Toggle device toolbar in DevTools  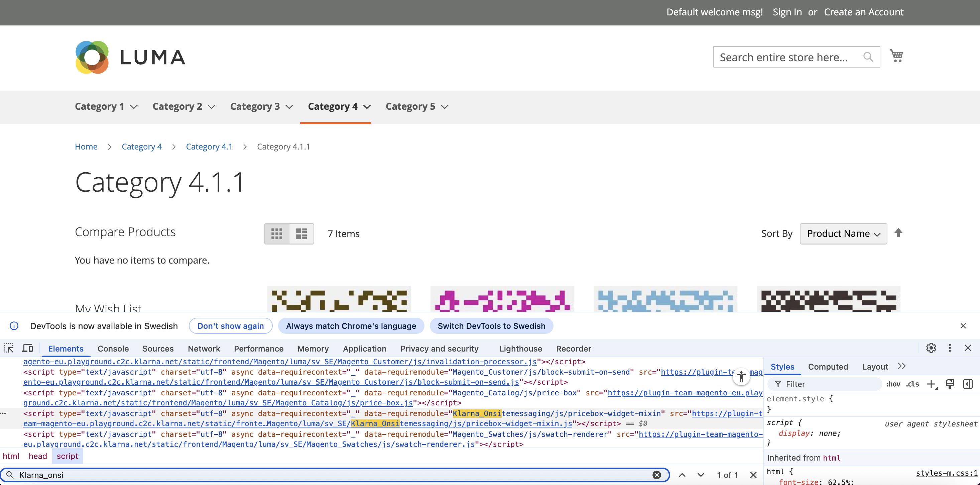(27, 348)
